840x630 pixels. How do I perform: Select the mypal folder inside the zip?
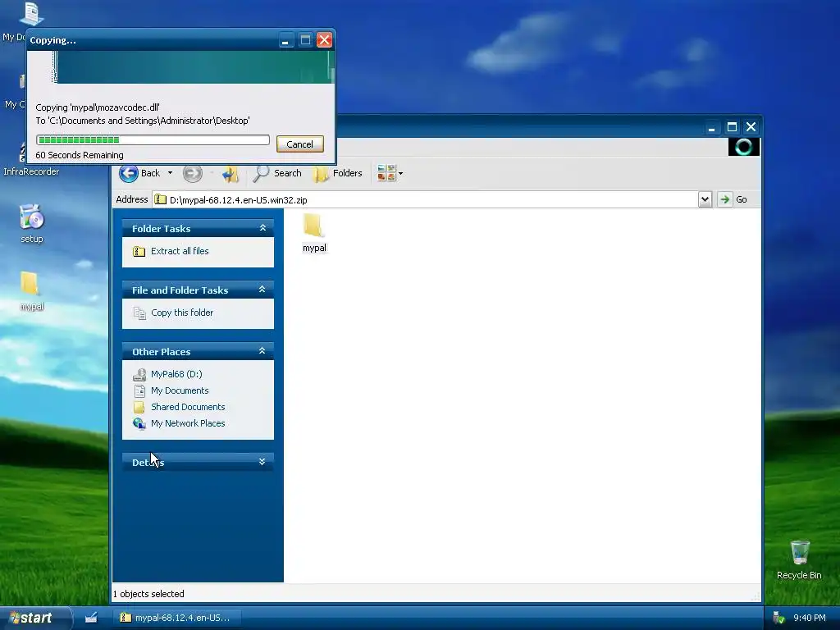pyautogui.click(x=314, y=232)
